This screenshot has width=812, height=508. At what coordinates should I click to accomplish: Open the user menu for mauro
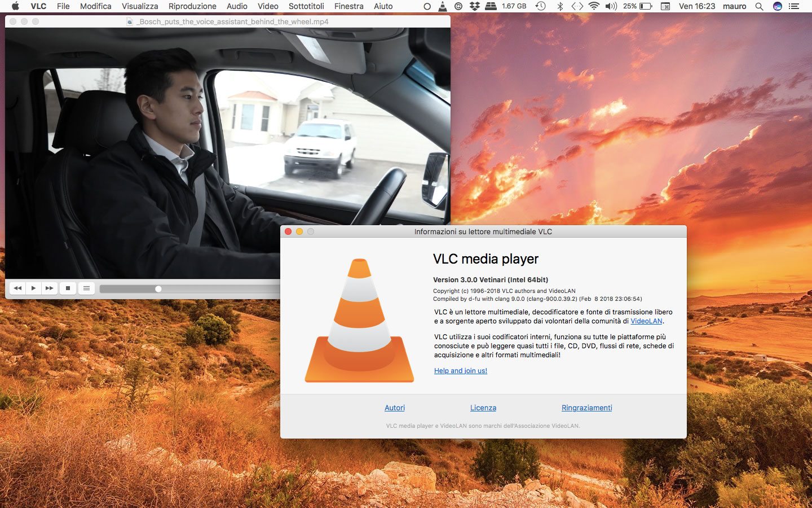735,6
